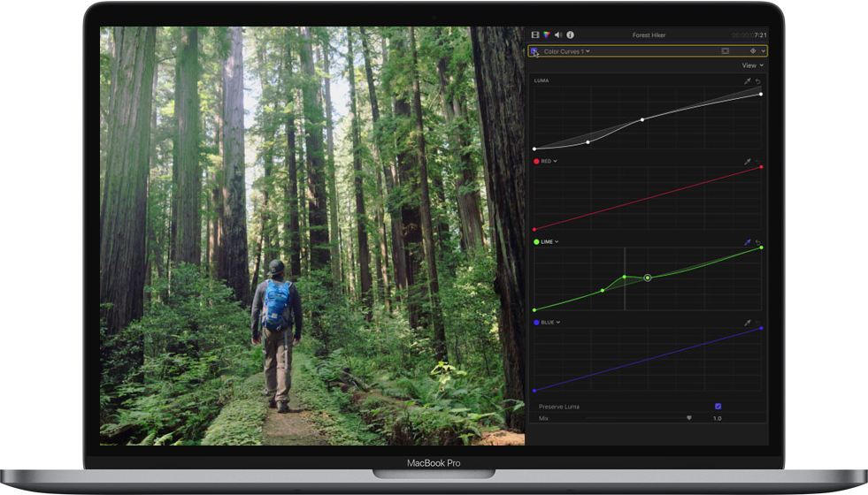Click the Preserve Luma label
Image resolution: width=868 pixels, height=495 pixels.
click(559, 407)
